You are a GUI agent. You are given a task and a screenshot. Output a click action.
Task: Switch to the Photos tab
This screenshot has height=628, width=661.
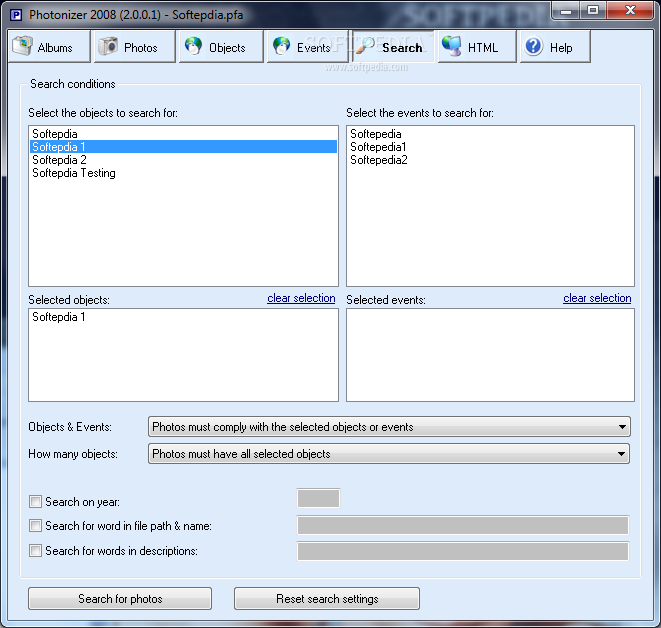(134, 46)
